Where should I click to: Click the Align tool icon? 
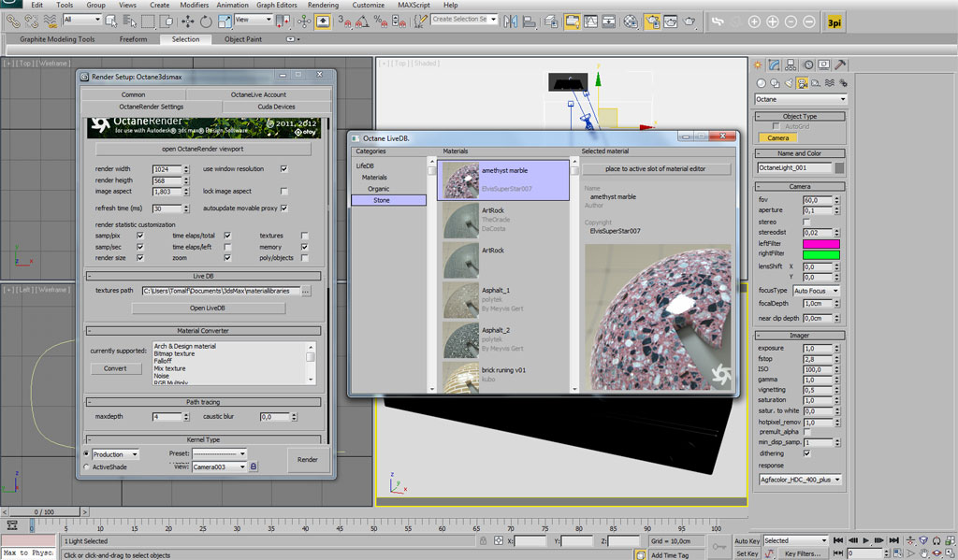coord(530,22)
